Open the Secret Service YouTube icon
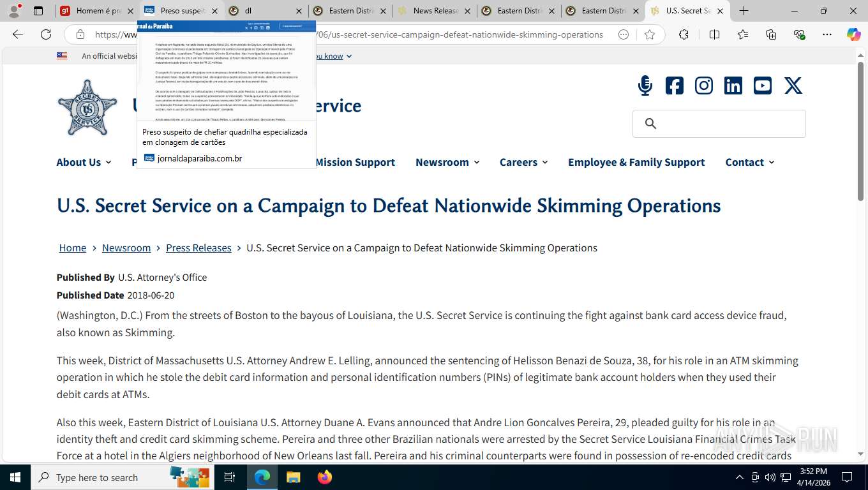868x490 pixels. pos(763,85)
